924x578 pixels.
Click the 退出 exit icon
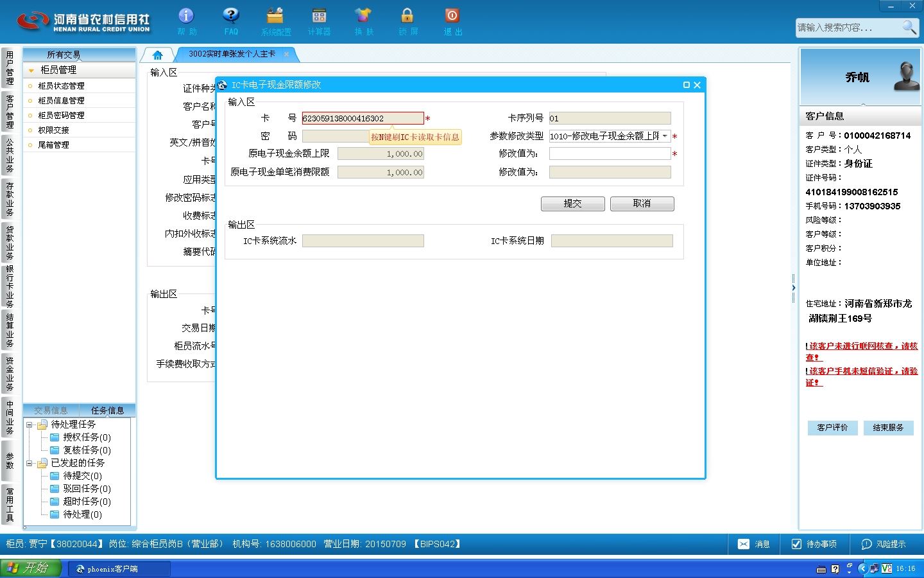click(452, 15)
